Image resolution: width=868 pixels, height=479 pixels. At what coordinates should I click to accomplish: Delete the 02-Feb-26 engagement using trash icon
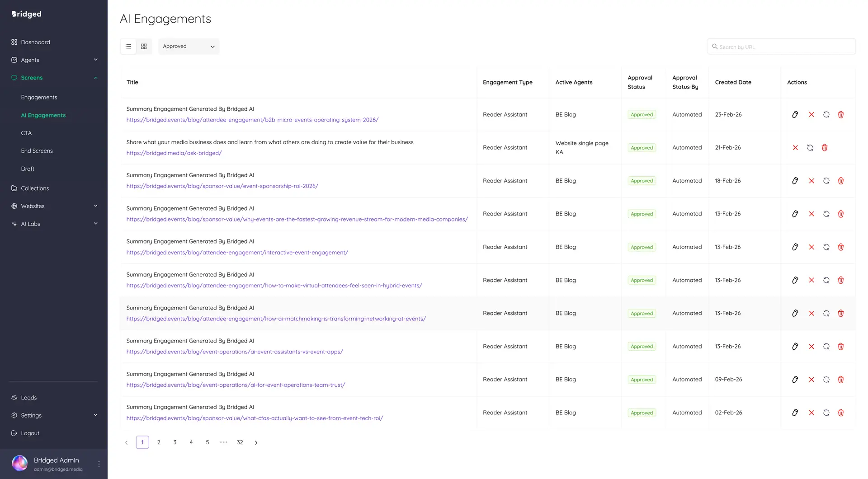pyautogui.click(x=841, y=413)
